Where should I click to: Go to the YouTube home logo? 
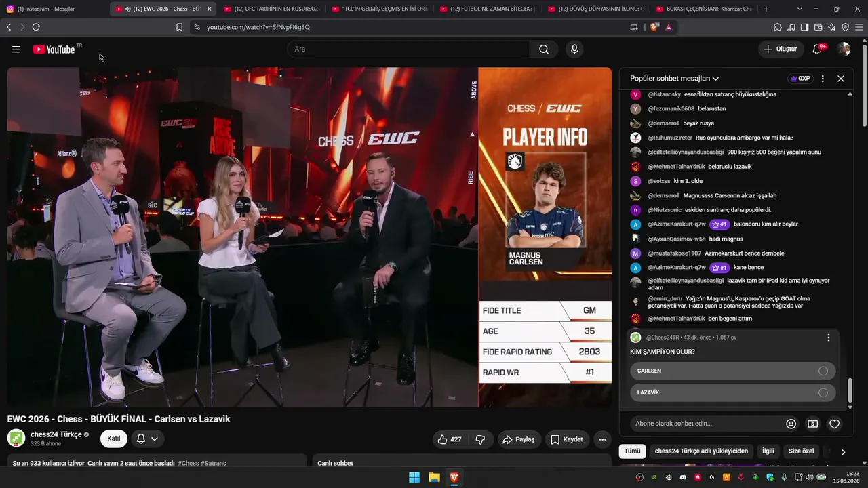[x=54, y=49]
